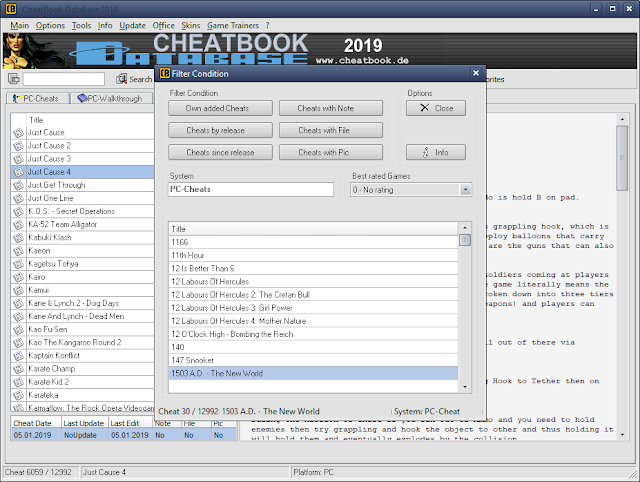Click the System field showing PC-Cheats
Viewport: 640px width, 482px height.
coord(251,189)
